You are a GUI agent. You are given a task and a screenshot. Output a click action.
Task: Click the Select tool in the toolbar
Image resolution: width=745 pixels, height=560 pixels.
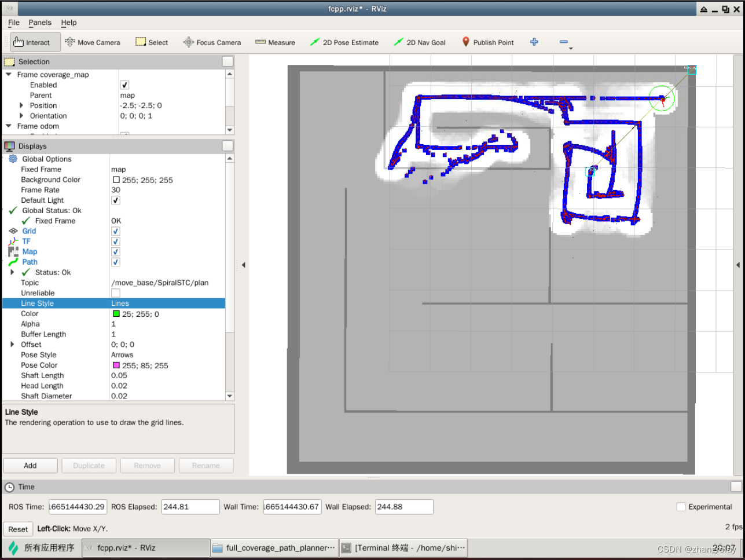pyautogui.click(x=151, y=42)
